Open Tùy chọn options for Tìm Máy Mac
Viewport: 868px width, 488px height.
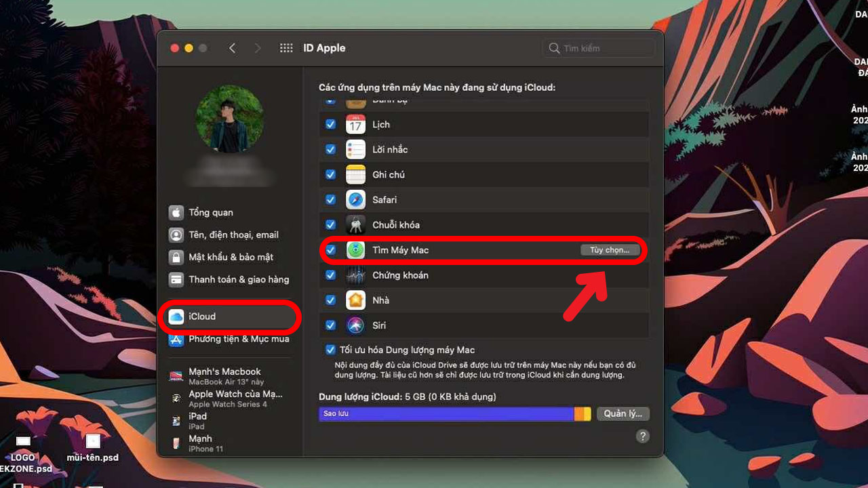610,250
